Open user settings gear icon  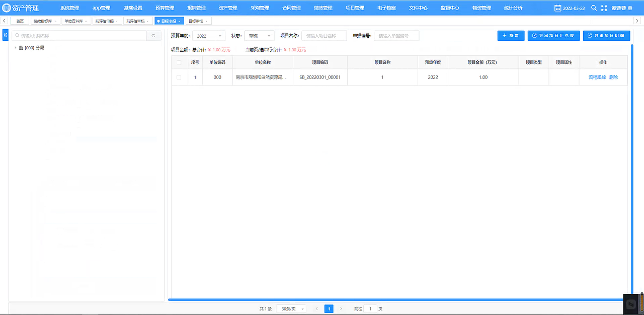(x=630, y=8)
